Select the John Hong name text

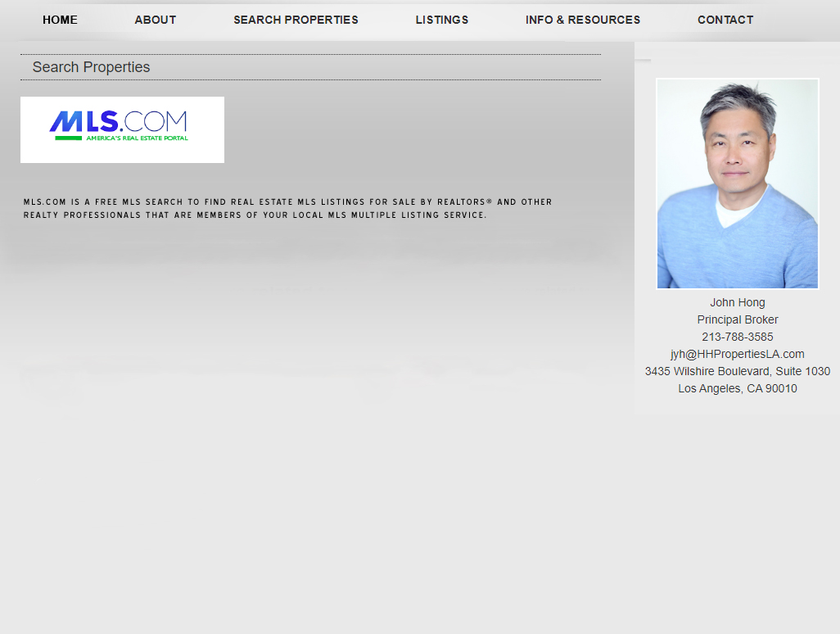737,302
